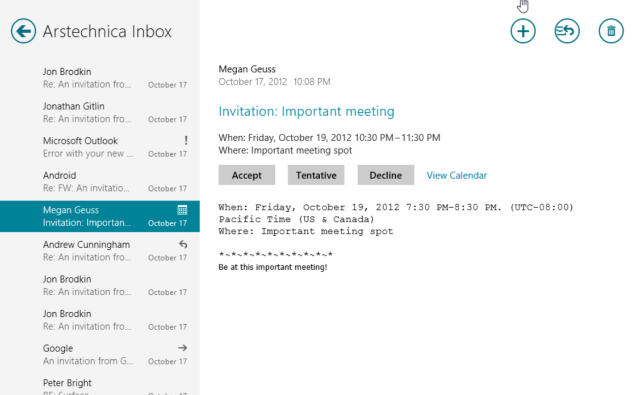The image size is (640, 395).
Task: Click the Invitation: Important meeting subject
Action: [307, 111]
